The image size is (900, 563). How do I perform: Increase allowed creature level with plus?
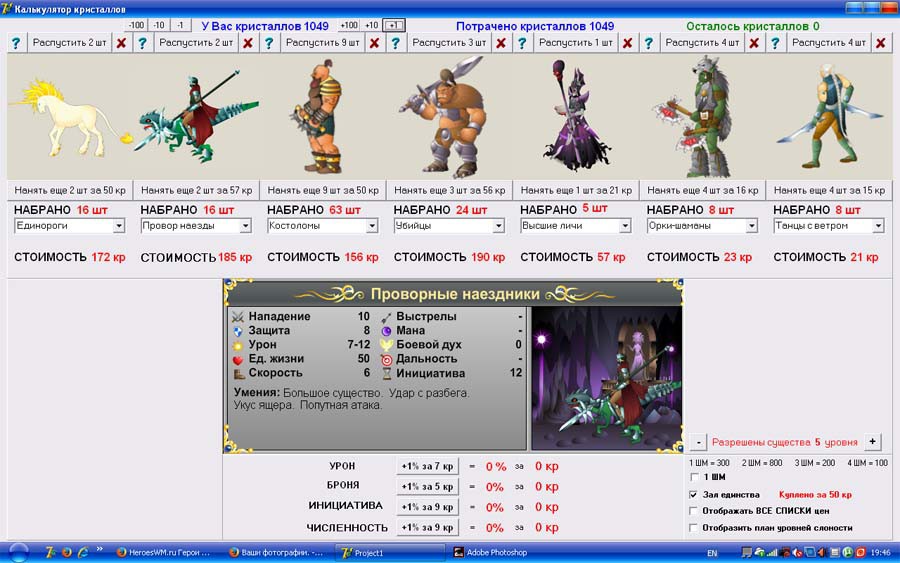coord(872,442)
